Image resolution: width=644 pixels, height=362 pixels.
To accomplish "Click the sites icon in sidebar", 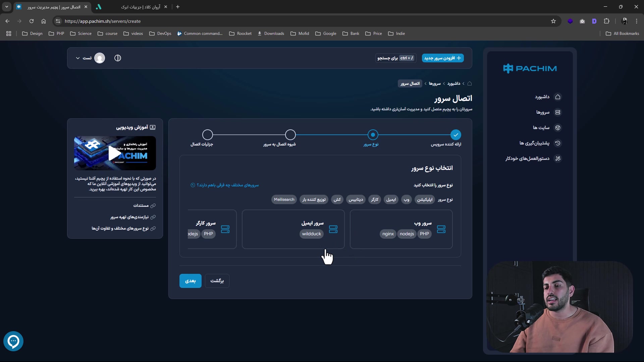I will pyautogui.click(x=558, y=128).
